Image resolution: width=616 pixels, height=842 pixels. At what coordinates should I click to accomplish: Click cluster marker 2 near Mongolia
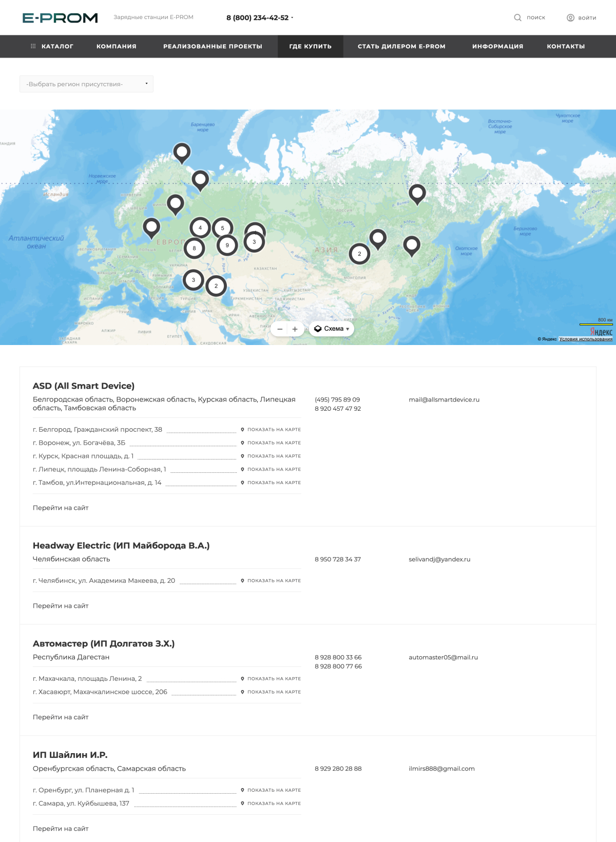359,254
